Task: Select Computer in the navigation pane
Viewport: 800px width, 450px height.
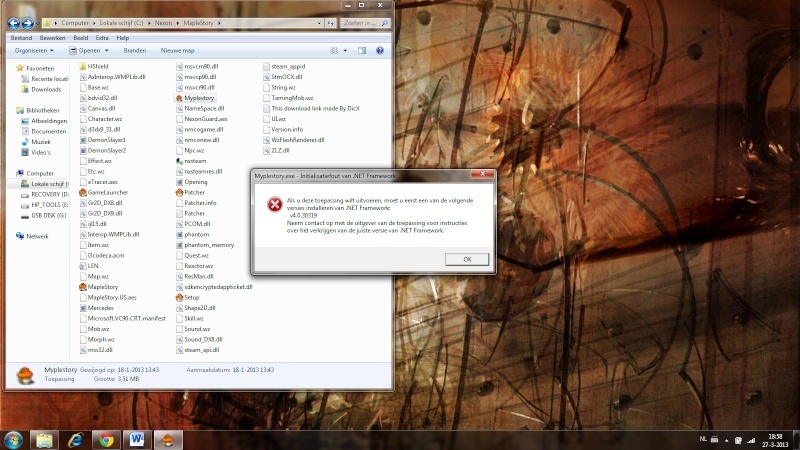Action: pyautogui.click(x=40, y=173)
